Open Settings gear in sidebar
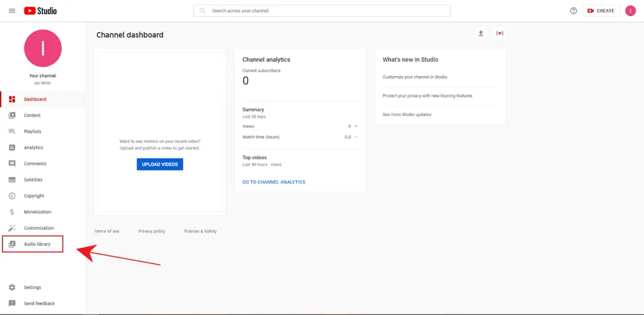644x315 pixels. [32, 287]
